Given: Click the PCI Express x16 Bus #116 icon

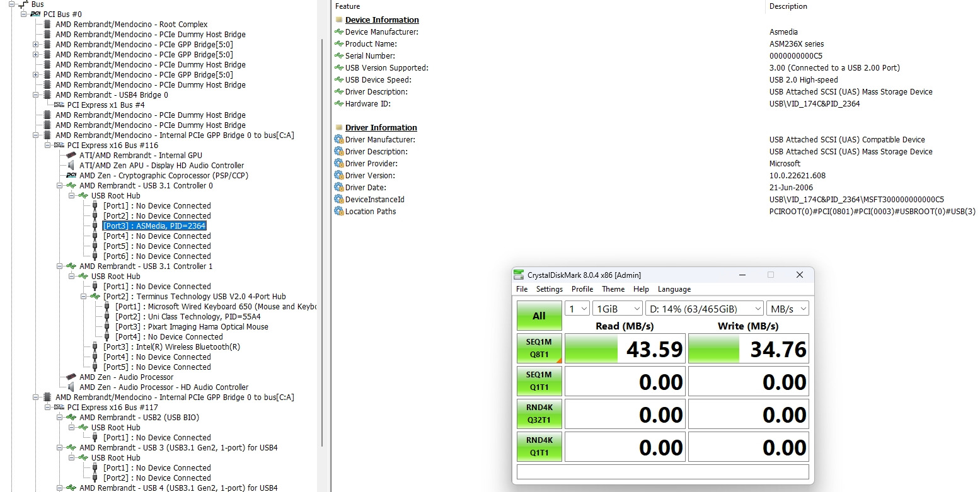Looking at the screenshot, I should click(59, 146).
